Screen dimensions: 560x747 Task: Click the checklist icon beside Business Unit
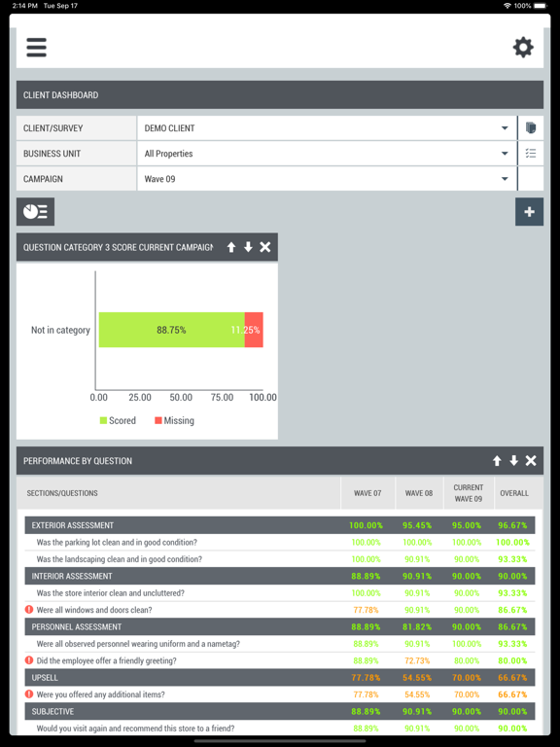[531, 154]
